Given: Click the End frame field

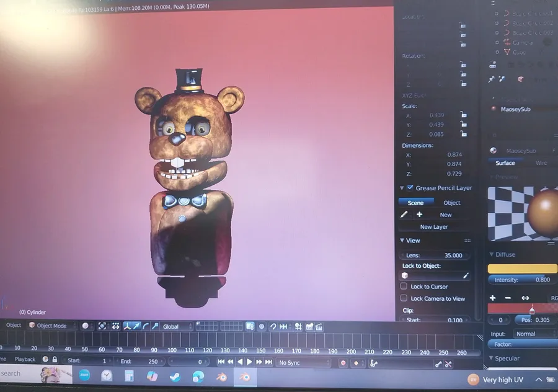Looking at the screenshot, I should (x=140, y=361).
